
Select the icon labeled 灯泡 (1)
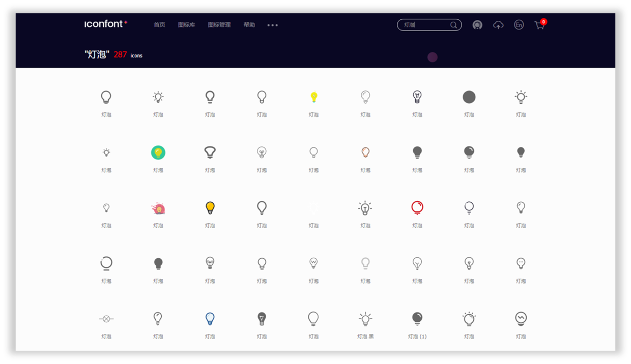click(x=417, y=318)
